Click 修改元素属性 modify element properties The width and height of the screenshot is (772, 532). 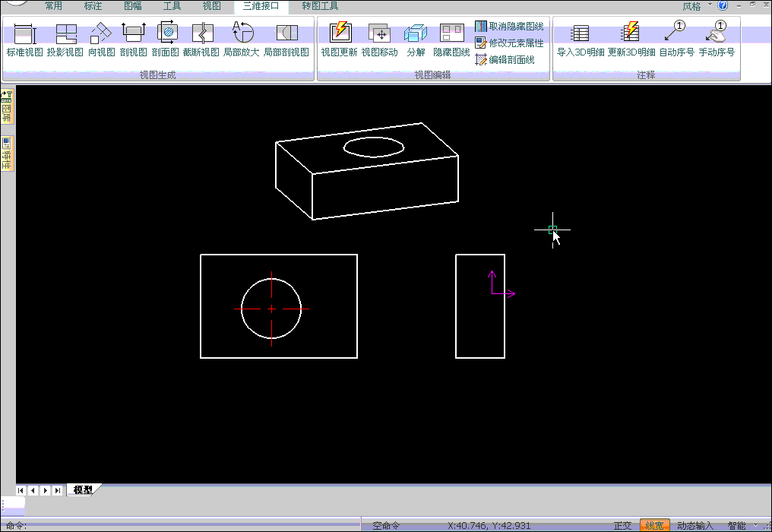click(510, 43)
